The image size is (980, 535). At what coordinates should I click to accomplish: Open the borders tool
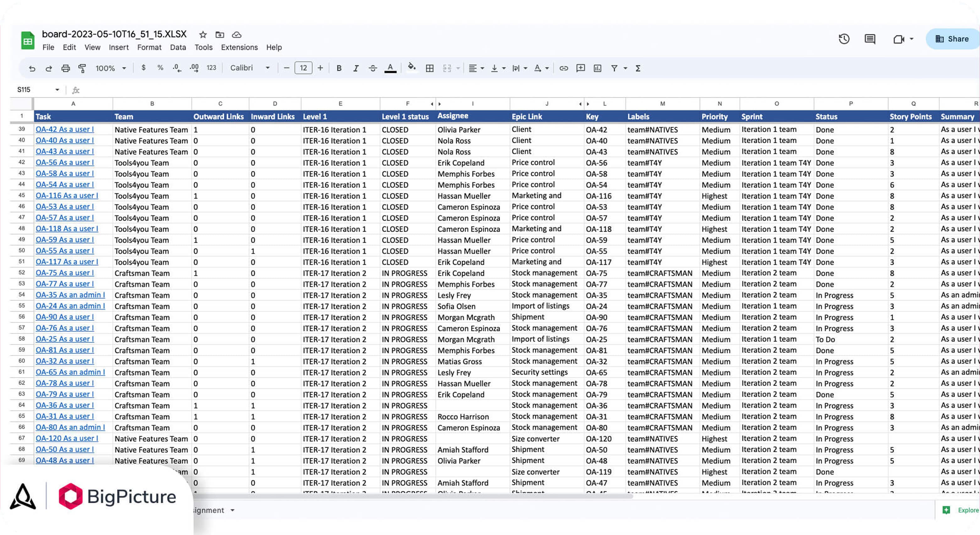[x=429, y=68]
